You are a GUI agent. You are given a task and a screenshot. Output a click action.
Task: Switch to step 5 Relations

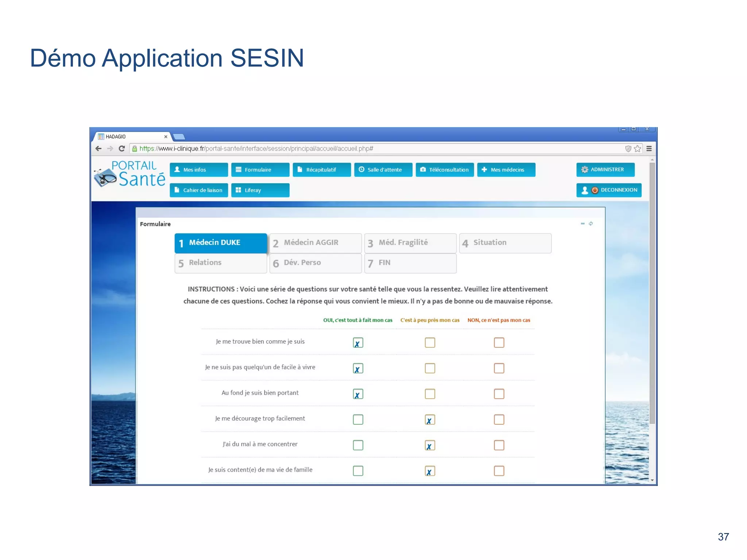[x=221, y=263]
